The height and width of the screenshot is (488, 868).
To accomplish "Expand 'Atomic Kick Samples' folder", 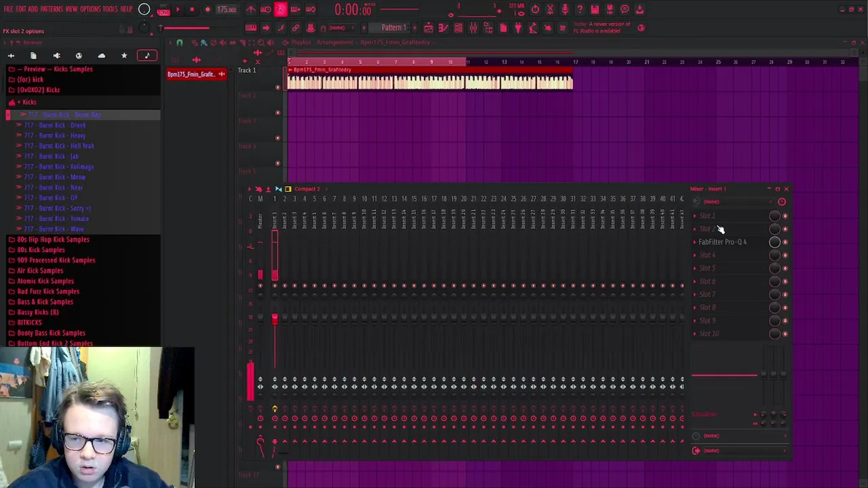I will 45,281.
